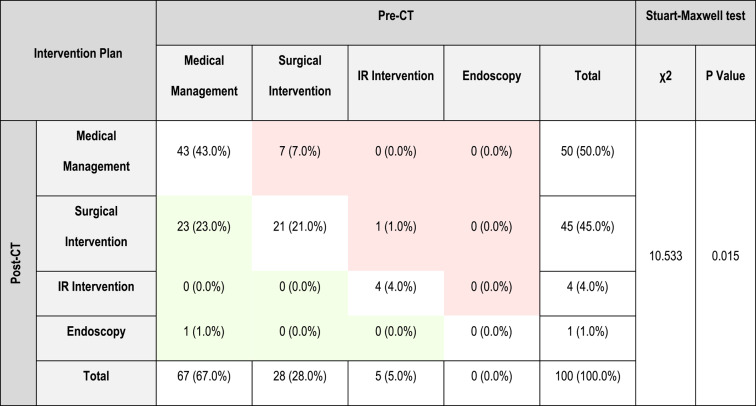Click the chi-square value 10.533
The height and width of the screenshot is (406, 756).
coord(664,255)
